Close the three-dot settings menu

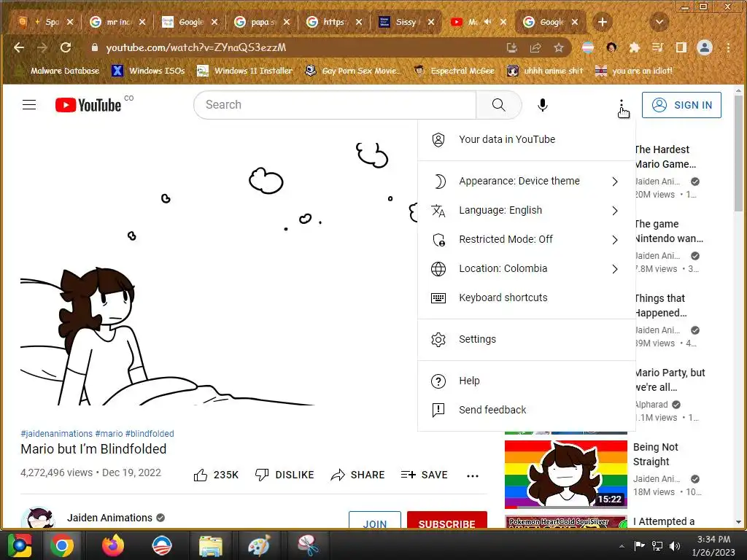[x=622, y=105]
